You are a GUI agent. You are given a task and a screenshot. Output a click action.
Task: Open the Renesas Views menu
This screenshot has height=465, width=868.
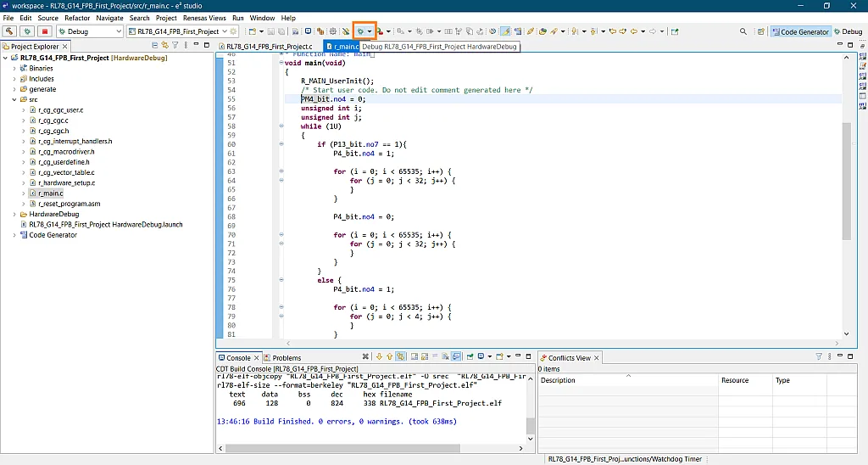click(204, 18)
